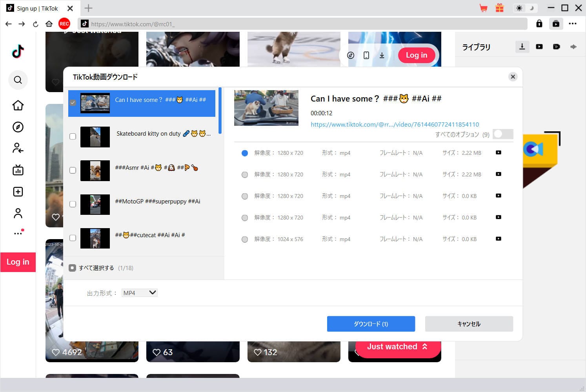Toggle the すべて選択する checkbox
The image size is (586, 392).
pyautogui.click(x=72, y=268)
